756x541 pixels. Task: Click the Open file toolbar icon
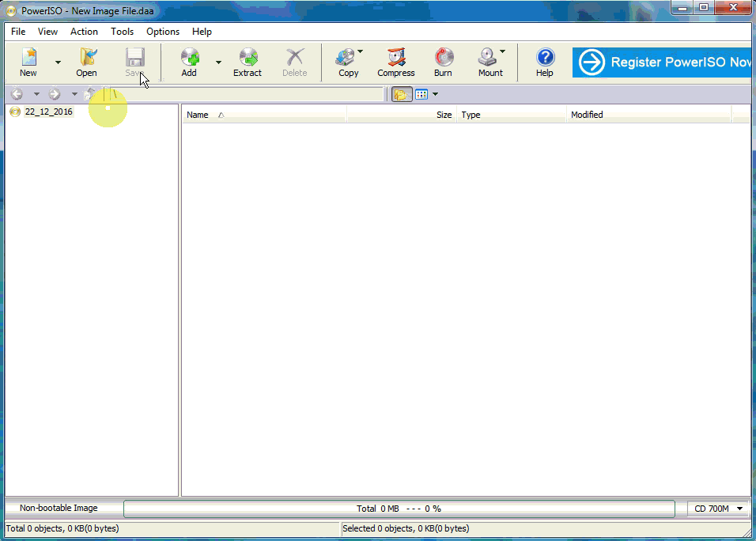pos(86,62)
